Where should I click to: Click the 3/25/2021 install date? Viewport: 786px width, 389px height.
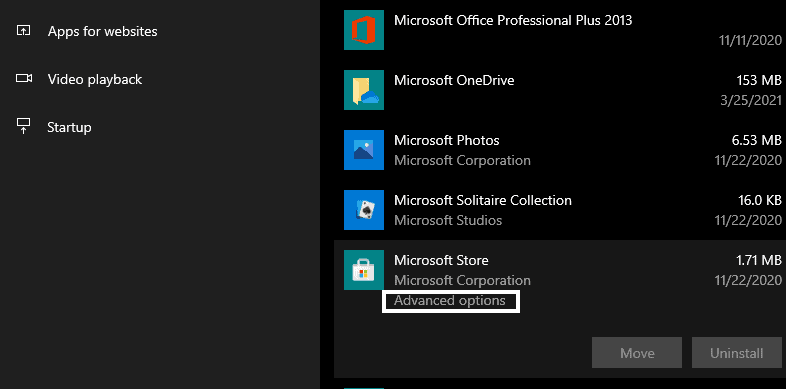click(x=750, y=100)
